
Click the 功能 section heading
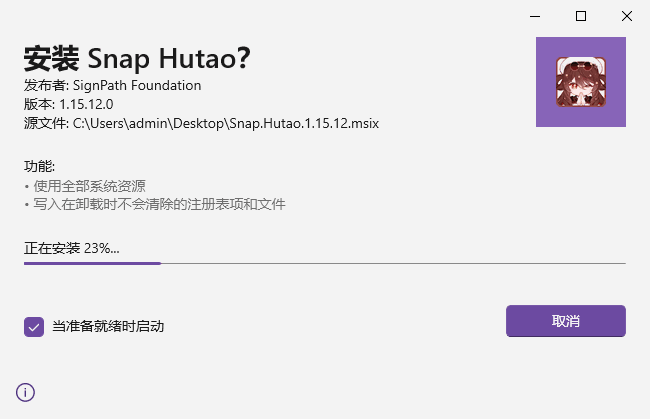(39, 166)
